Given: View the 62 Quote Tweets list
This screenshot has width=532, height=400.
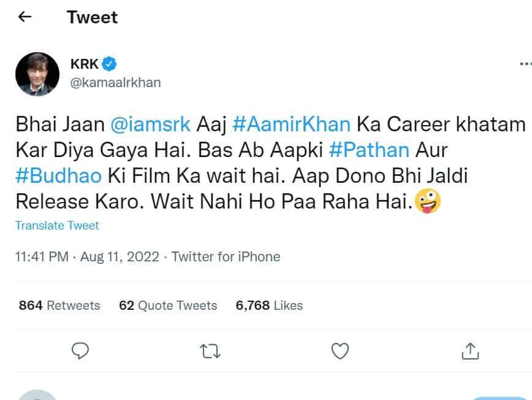Looking at the screenshot, I should click(x=168, y=306).
